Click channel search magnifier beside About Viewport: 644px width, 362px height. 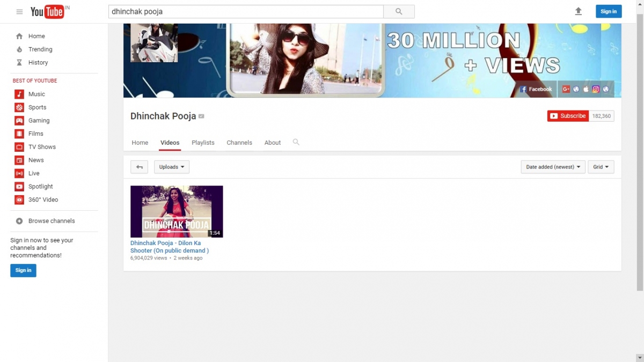tap(296, 142)
